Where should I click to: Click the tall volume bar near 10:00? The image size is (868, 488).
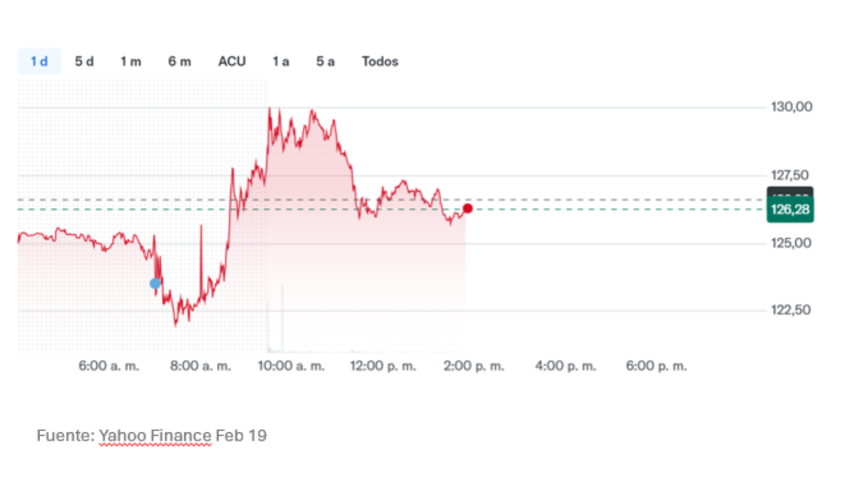point(282,319)
